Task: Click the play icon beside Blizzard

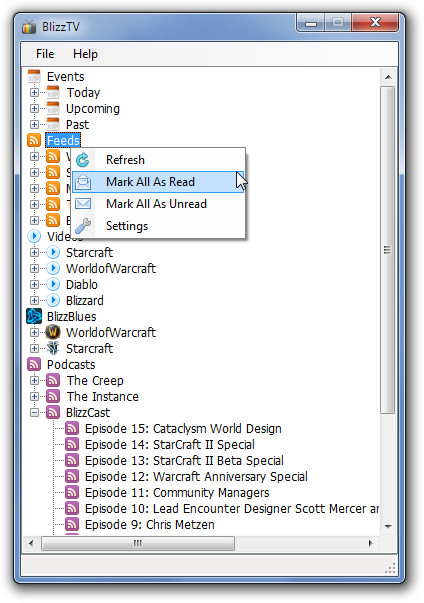Action: pos(53,300)
